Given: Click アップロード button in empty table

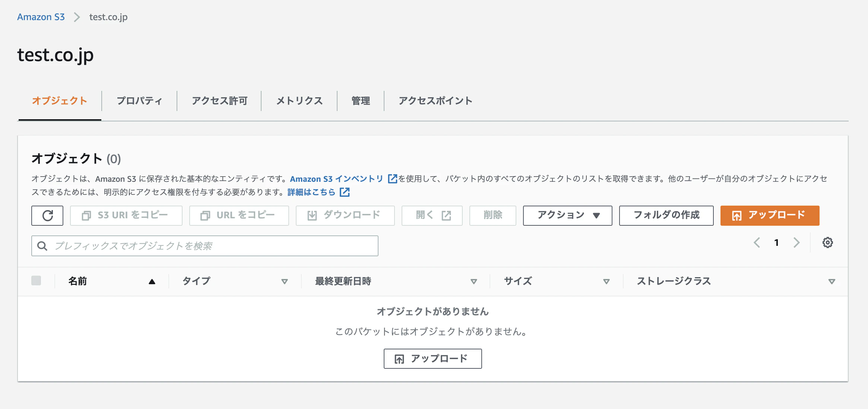Looking at the screenshot, I should pyautogui.click(x=433, y=359).
